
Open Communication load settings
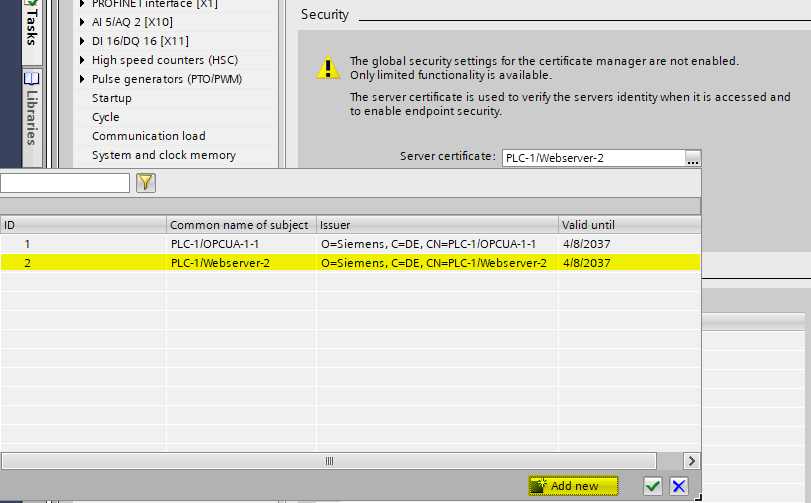(148, 136)
